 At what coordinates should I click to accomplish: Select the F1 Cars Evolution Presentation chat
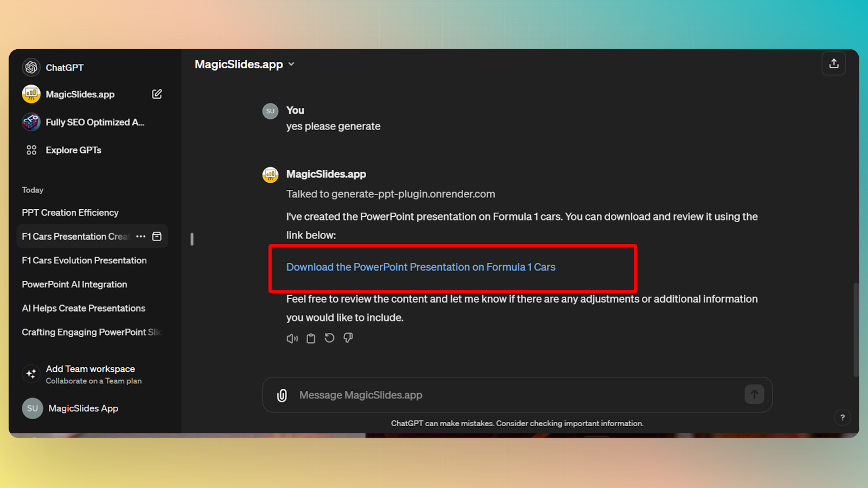click(84, 260)
